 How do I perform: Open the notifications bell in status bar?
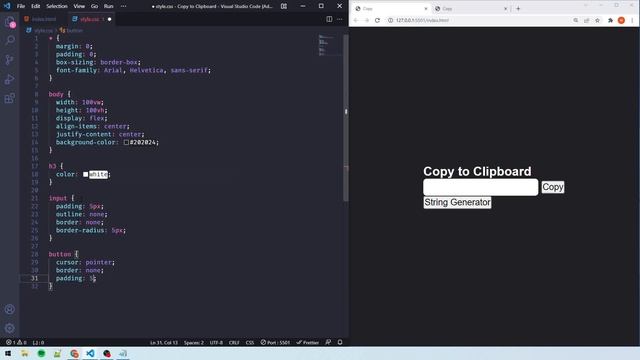tap(340, 342)
